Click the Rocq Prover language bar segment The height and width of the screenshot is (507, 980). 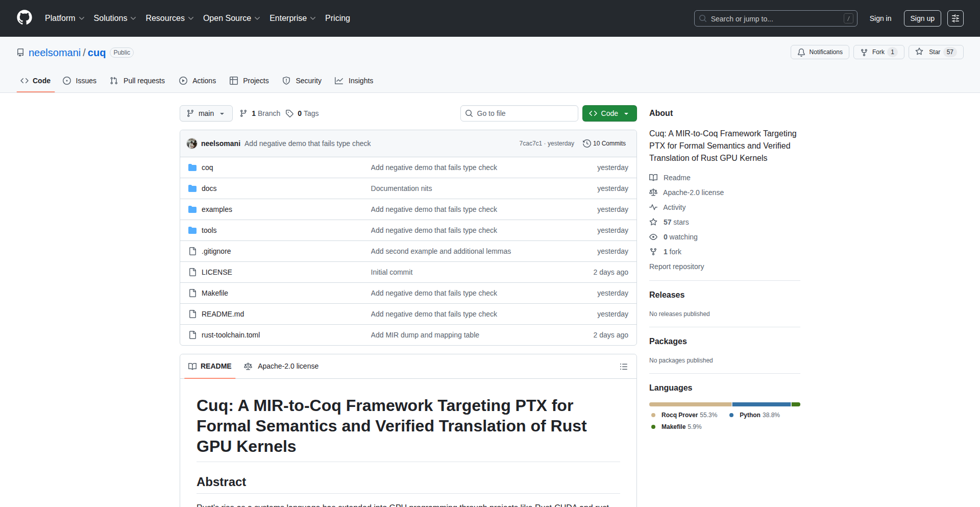tap(690, 404)
